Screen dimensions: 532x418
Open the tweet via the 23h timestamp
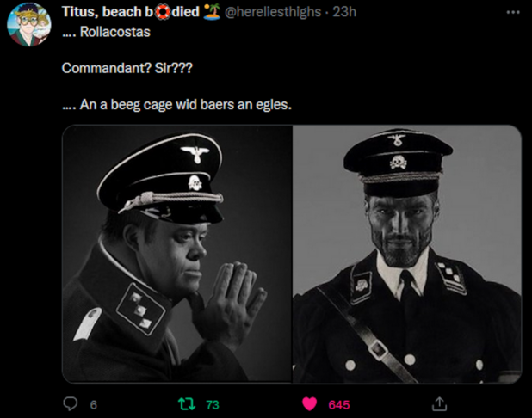pyautogui.click(x=344, y=12)
